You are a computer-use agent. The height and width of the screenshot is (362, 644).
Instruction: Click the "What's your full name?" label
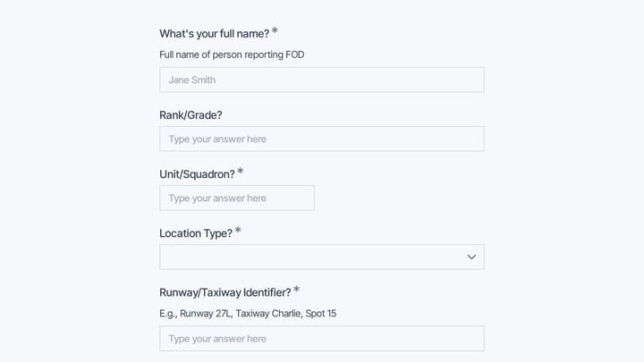click(215, 34)
